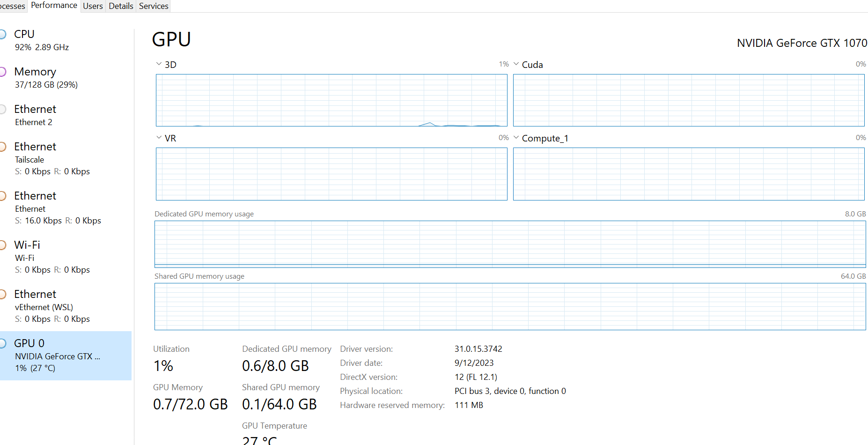Click the GPU heading label
Image resolution: width=868 pixels, height=445 pixels.
click(171, 39)
